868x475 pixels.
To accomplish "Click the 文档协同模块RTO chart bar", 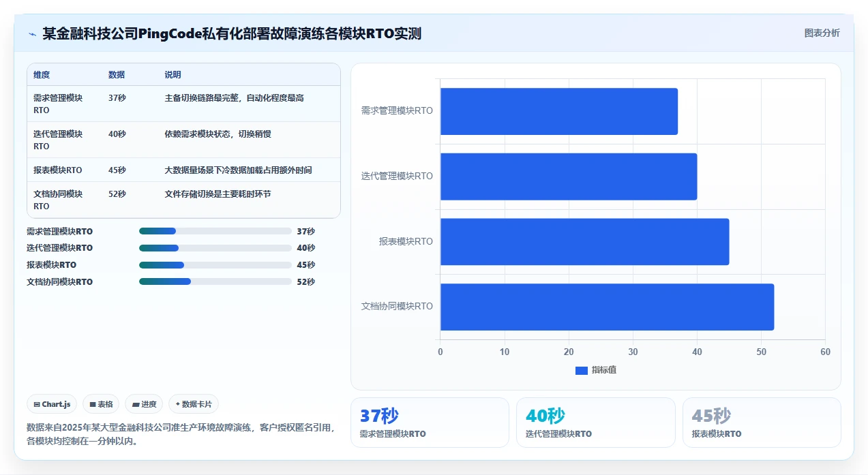I will click(x=607, y=307).
